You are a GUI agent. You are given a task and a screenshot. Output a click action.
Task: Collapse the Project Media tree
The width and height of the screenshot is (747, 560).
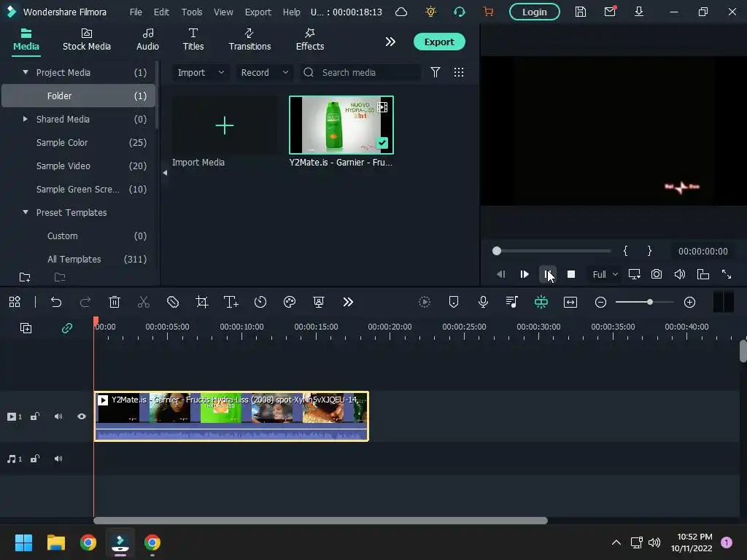pyautogui.click(x=26, y=72)
